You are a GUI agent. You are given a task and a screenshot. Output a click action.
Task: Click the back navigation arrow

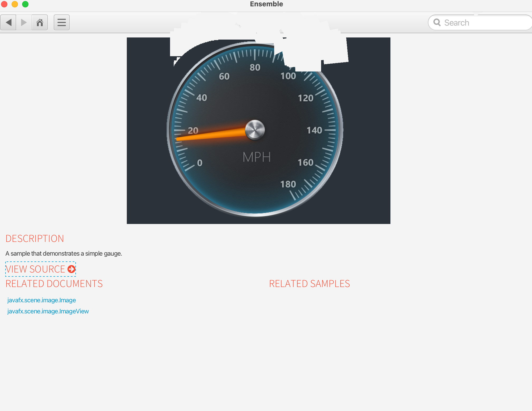[8, 22]
